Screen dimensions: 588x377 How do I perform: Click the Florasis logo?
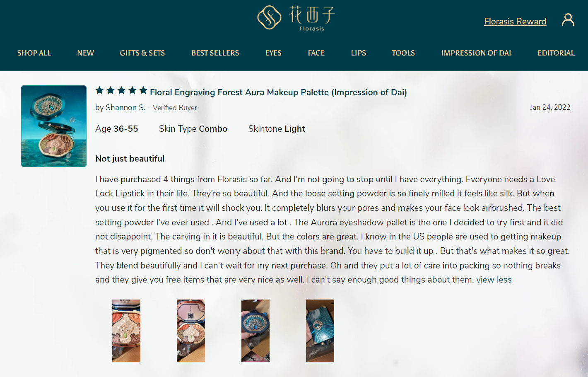tap(296, 18)
